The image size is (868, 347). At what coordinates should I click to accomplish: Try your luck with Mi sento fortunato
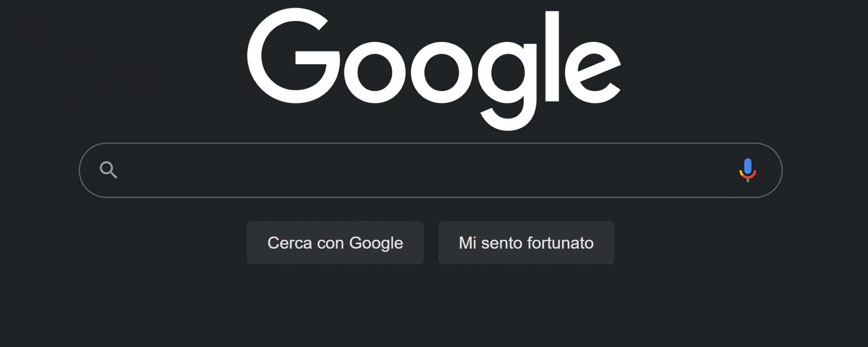(526, 243)
